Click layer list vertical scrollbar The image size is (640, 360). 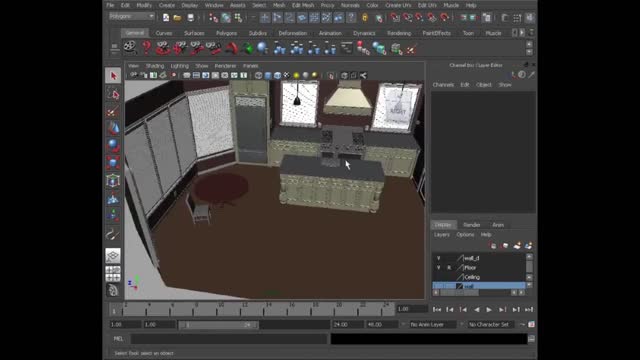(529, 267)
